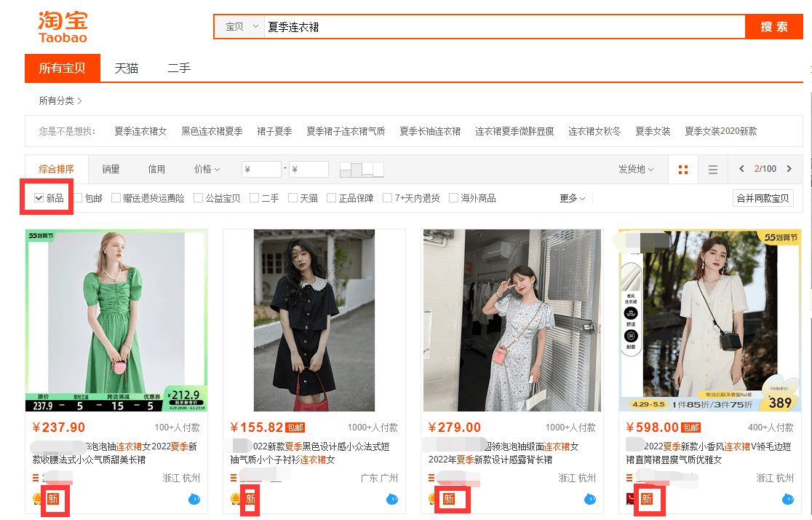Click the 搜索 search button
Viewport: 812px width, 520px height.
[x=773, y=25]
